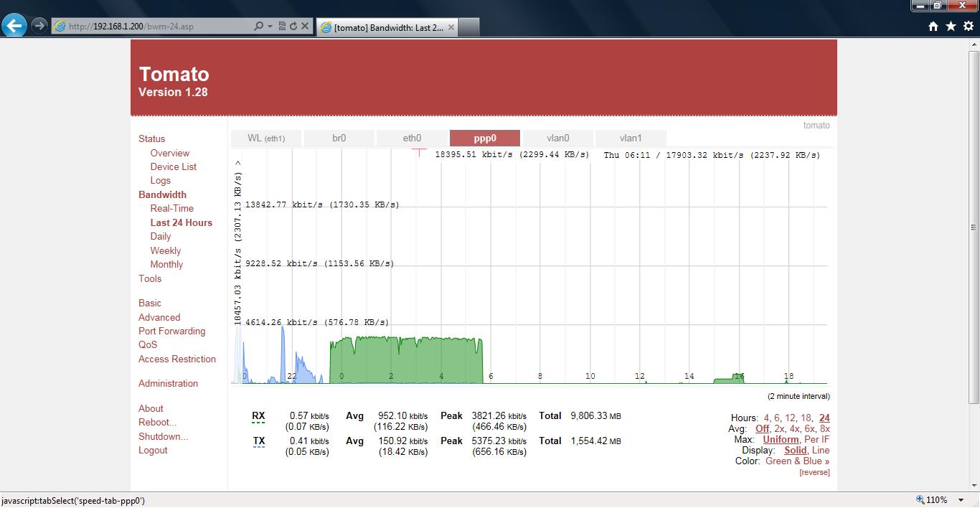Viewport: 980px width, 508px height.
Task: Open the Bandwidth section
Action: (162, 194)
